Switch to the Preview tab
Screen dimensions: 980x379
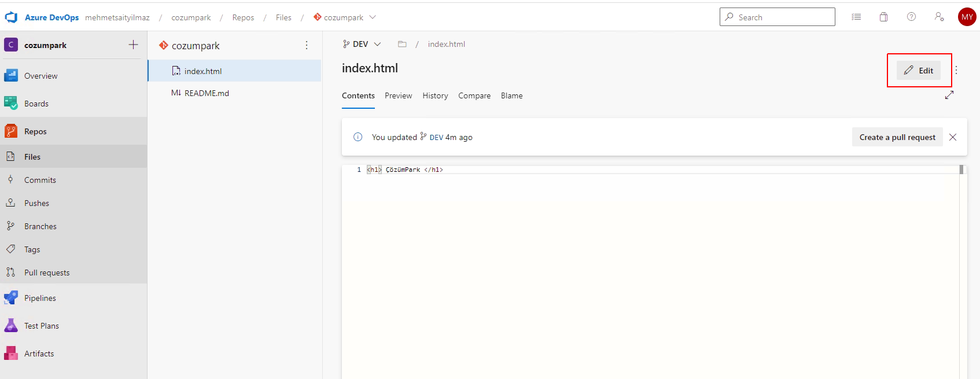[398, 95]
